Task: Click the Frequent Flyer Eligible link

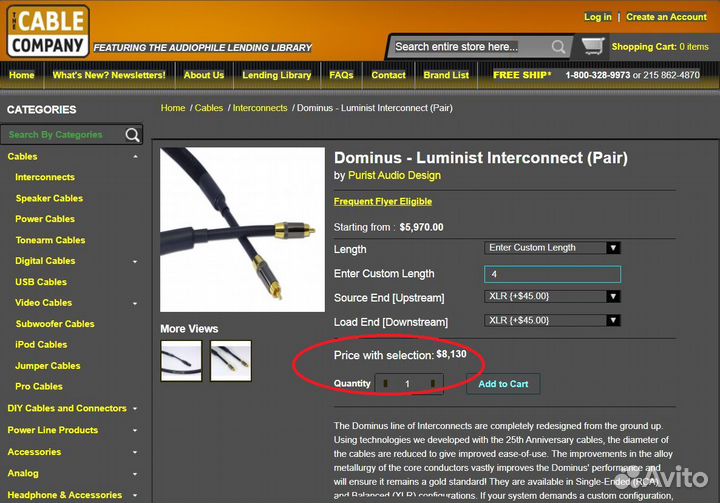Action: coord(382,202)
